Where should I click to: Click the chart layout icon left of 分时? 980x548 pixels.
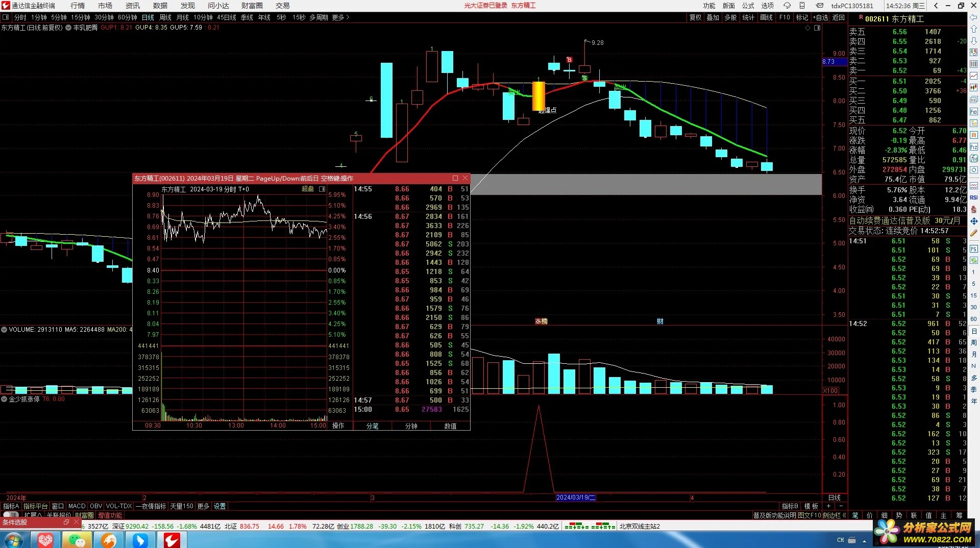[6, 17]
